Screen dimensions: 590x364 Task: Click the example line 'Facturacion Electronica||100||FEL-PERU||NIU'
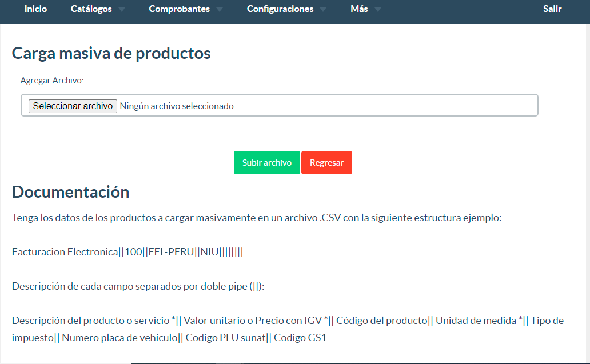[127, 252]
